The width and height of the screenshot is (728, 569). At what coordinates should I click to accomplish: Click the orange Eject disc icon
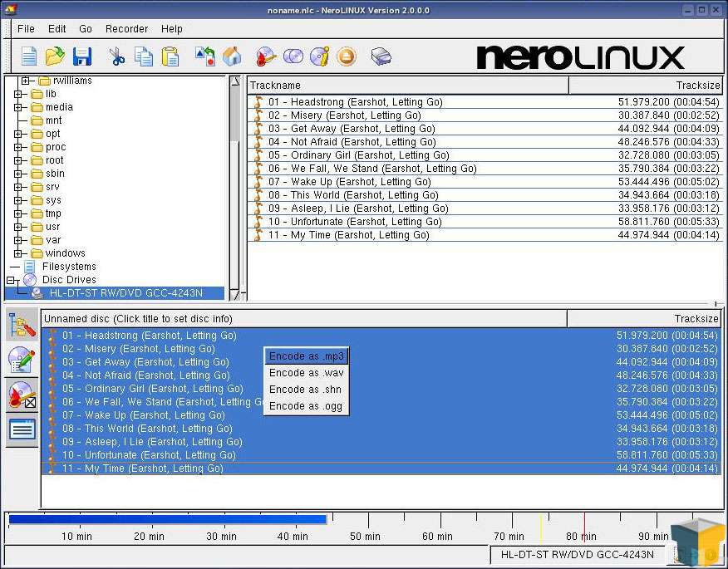[347, 56]
